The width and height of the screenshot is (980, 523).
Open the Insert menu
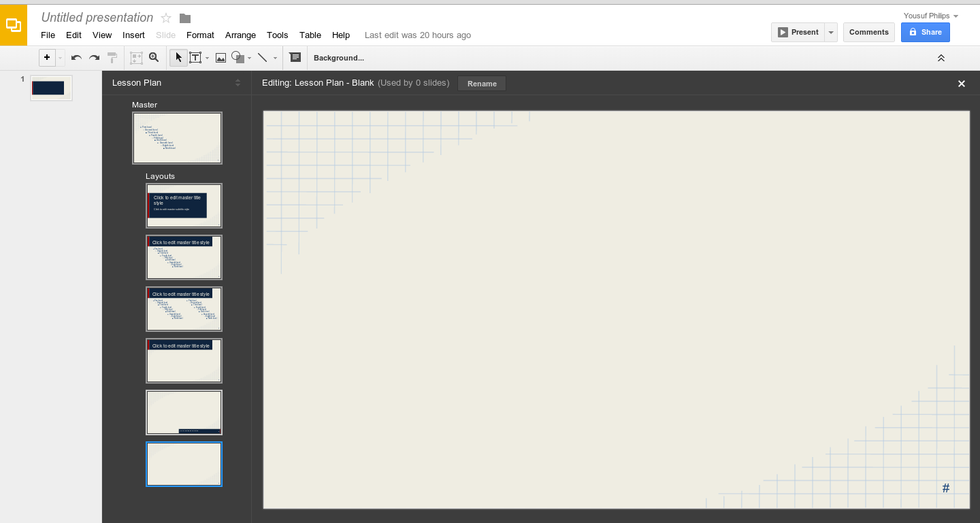click(x=133, y=35)
